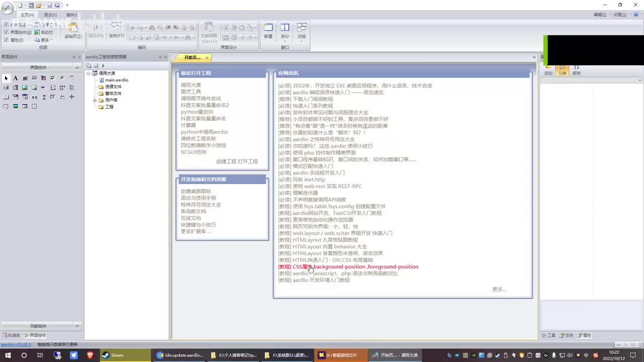This screenshot has width=644, height=362.
Task: Switch to the 范例 tab in the right panel
Action: 566,335
